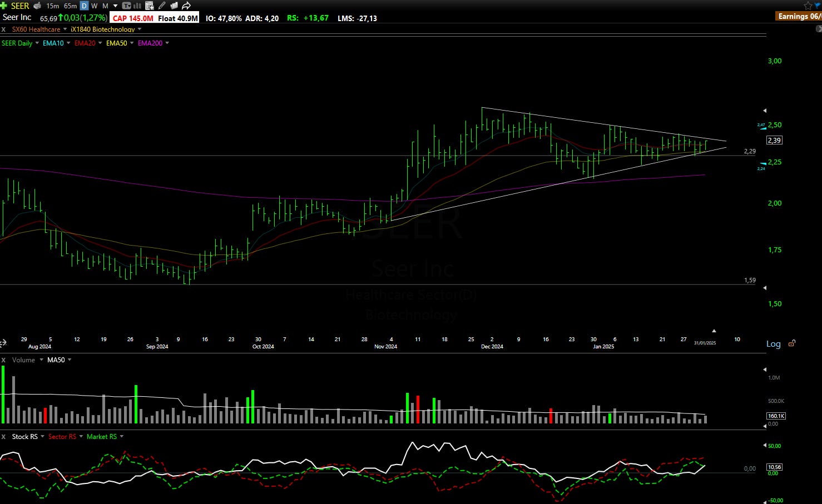
Task: Click the white triangle marker above the 31/01/2025 date label
Action: tap(714, 331)
